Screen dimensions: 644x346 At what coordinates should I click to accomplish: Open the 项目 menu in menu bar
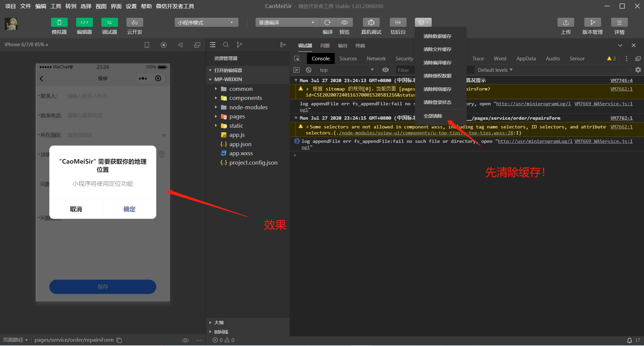10,6
